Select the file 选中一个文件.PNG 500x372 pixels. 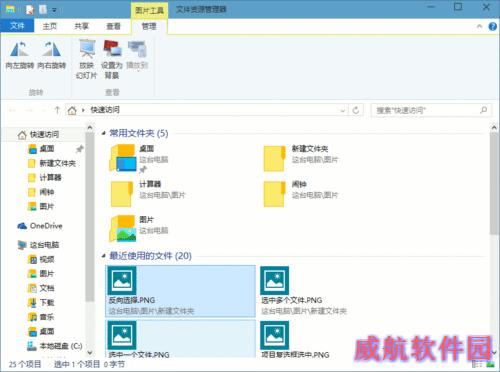coord(180,339)
